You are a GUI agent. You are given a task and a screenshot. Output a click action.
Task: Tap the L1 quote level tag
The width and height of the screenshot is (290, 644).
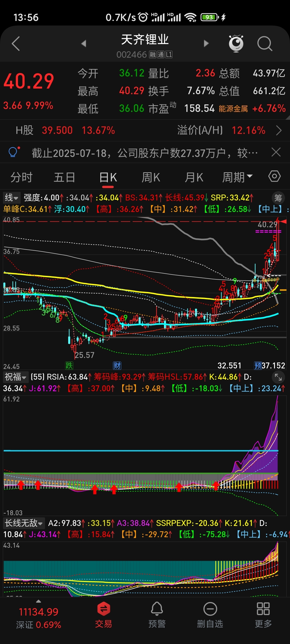point(169,55)
